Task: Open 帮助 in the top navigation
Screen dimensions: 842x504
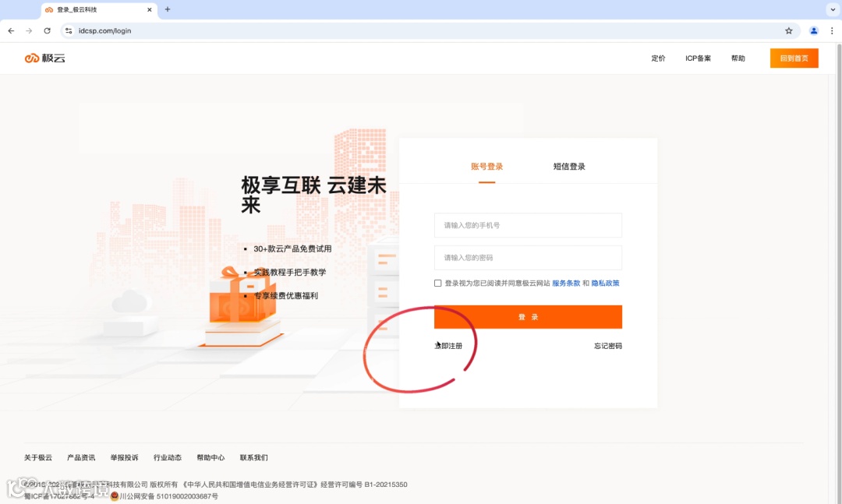Action: [738, 58]
